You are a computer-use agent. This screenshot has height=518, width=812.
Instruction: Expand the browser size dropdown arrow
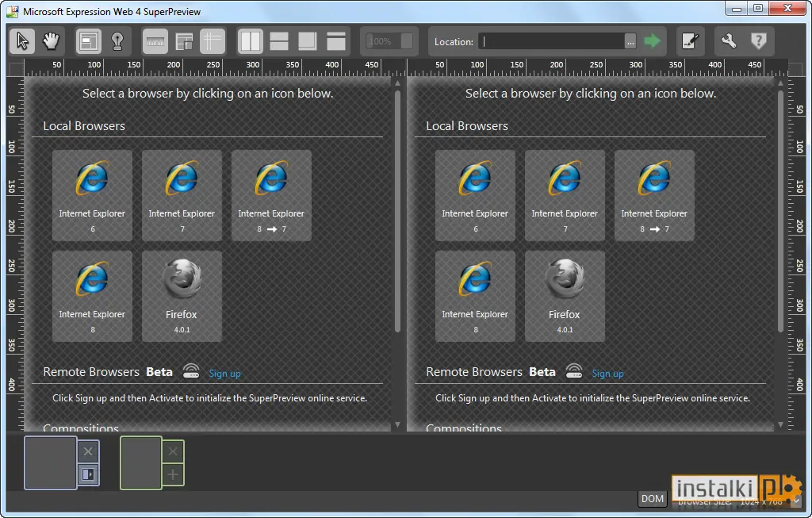coord(796,501)
